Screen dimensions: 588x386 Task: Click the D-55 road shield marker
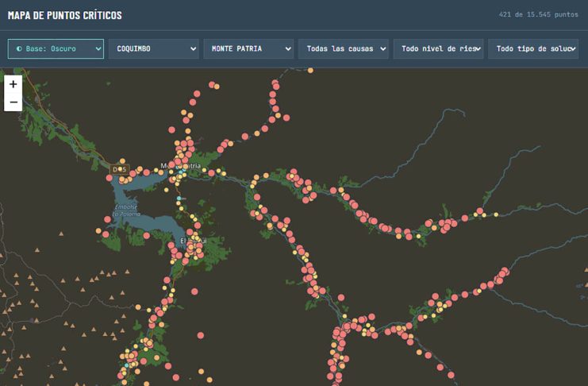tap(120, 169)
